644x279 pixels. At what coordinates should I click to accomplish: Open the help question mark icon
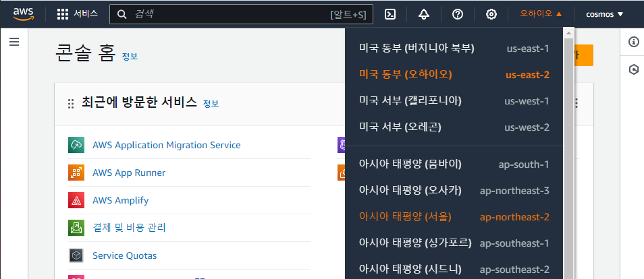coord(458,14)
